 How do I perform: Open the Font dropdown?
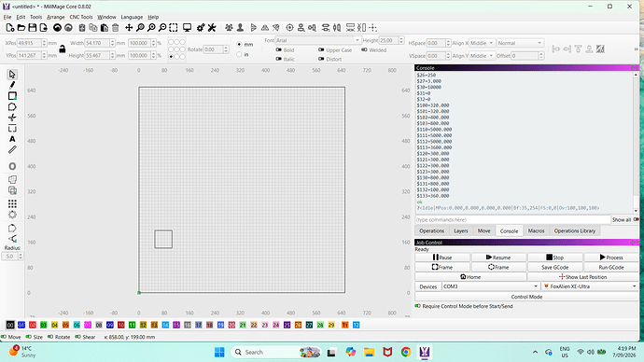[318, 40]
